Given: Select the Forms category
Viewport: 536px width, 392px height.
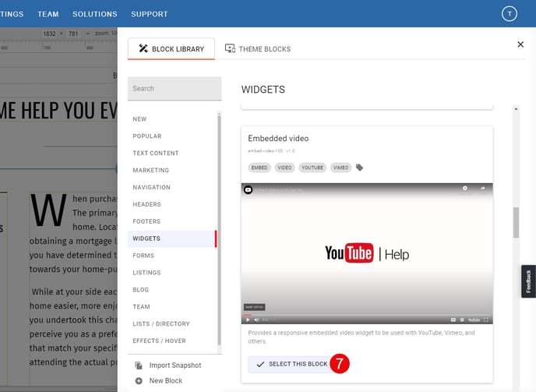Looking at the screenshot, I should (x=143, y=256).
